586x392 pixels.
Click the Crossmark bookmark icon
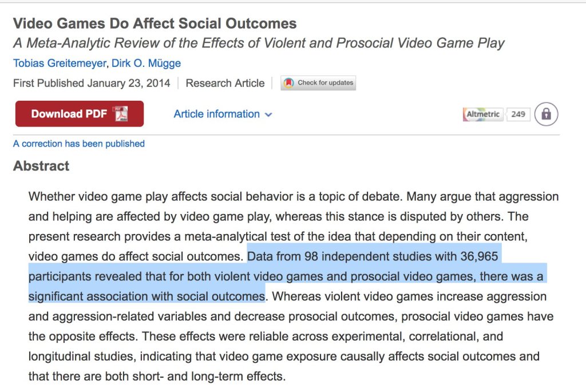tap(289, 83)
